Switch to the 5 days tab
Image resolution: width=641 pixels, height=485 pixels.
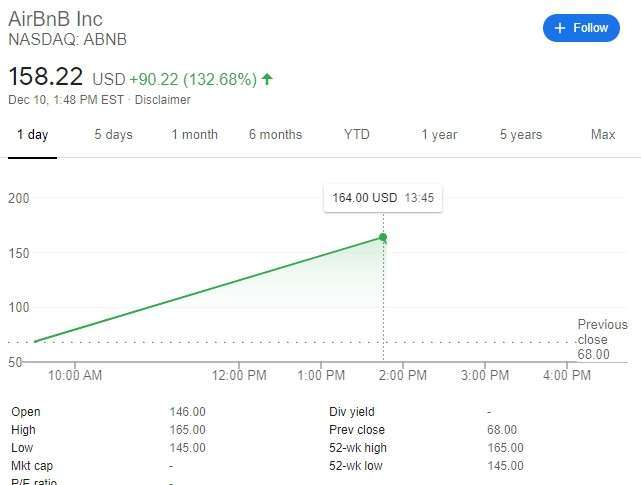(x=113, y=135)
